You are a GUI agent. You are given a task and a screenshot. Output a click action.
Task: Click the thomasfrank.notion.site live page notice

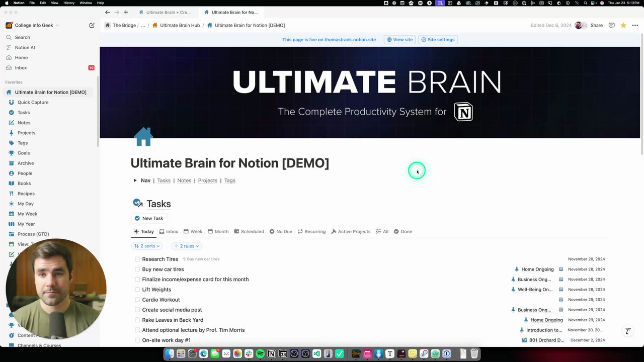pyautogui.click(x=329, y=40)
